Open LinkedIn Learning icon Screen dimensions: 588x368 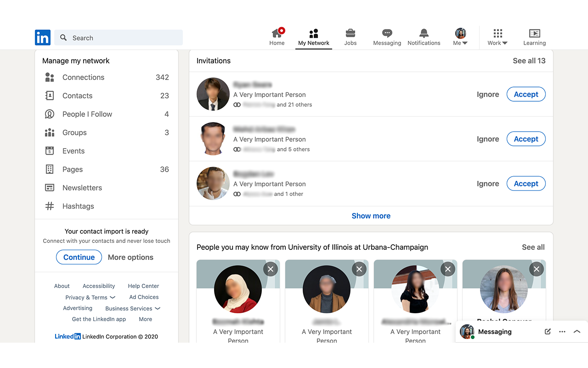click(x=534, y=34)
